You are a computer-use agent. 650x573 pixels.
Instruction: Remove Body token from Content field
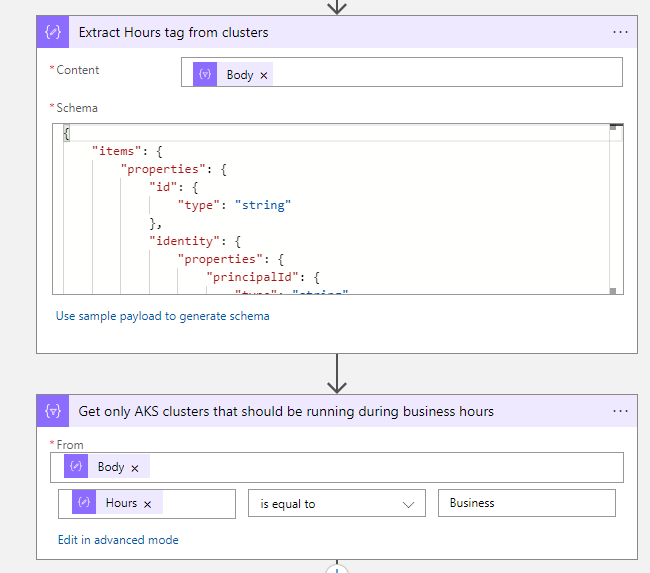point(264,75)
